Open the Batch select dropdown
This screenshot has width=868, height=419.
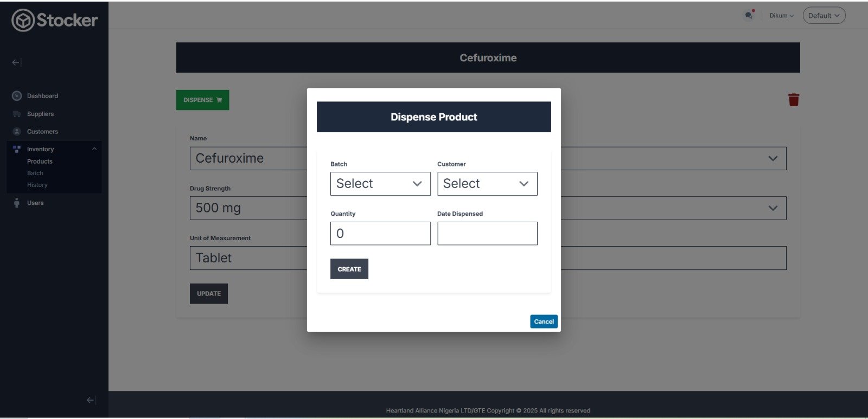(380, 184)
